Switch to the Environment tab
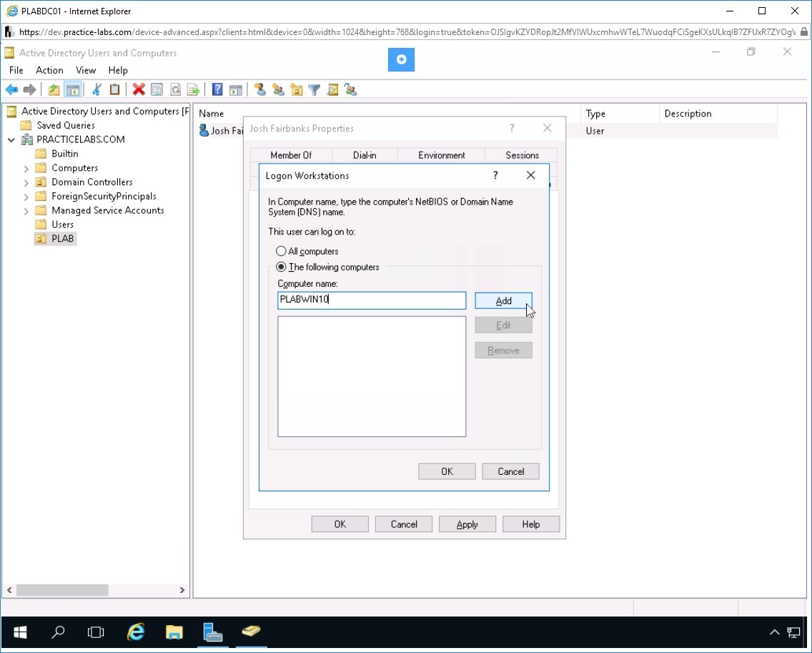 [441, 155]
